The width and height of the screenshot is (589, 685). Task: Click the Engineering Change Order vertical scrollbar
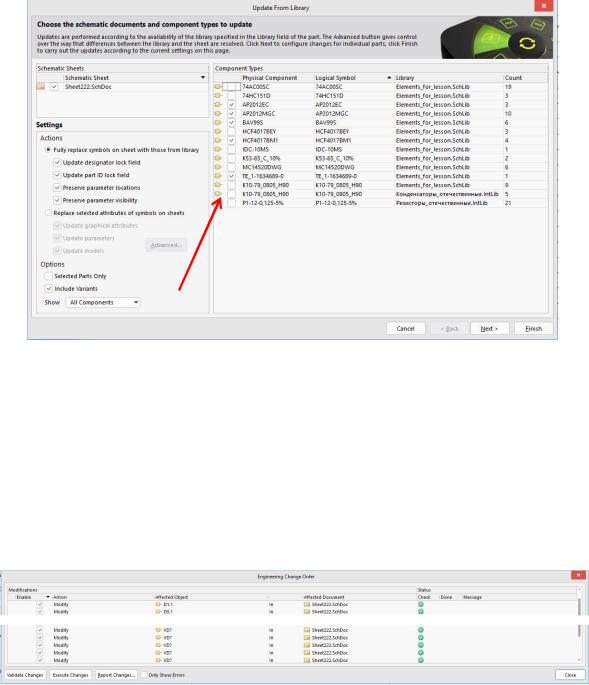[x=580, y=625]
